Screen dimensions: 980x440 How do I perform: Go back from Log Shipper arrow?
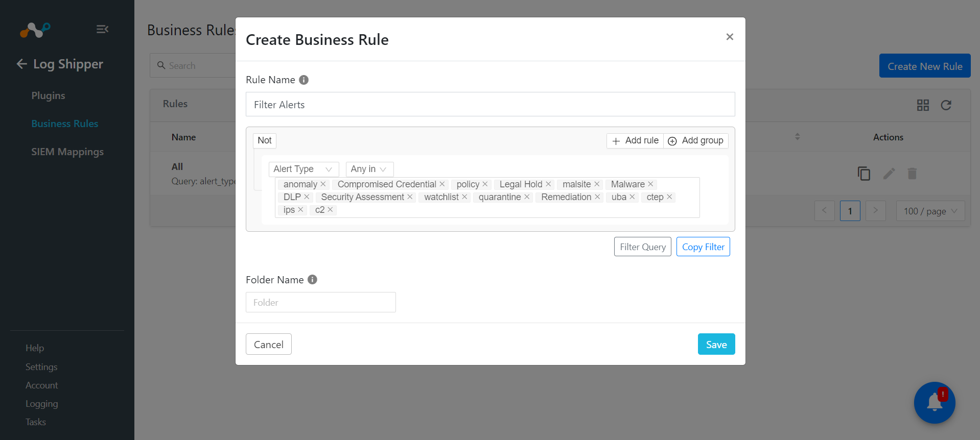21,64
